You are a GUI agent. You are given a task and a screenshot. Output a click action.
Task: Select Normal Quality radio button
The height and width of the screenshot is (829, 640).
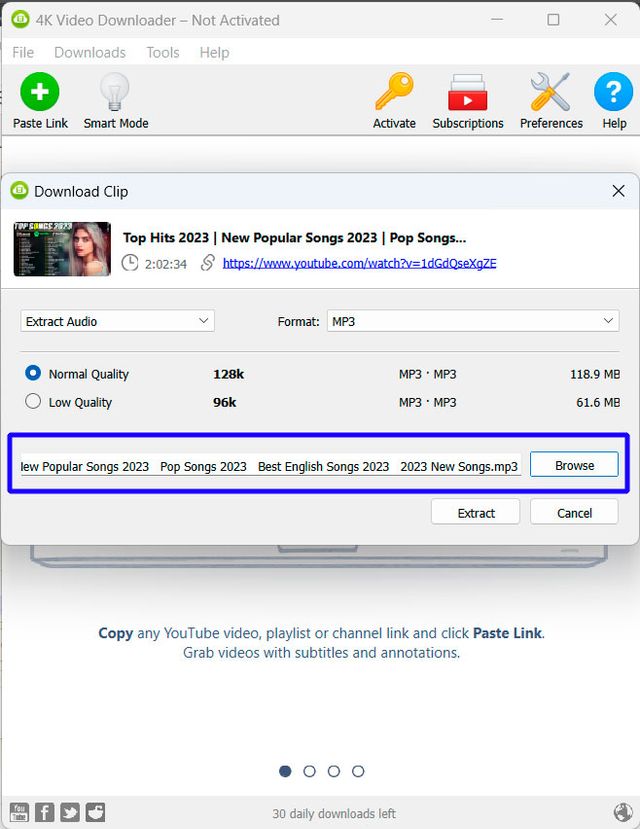coord(33,373)
